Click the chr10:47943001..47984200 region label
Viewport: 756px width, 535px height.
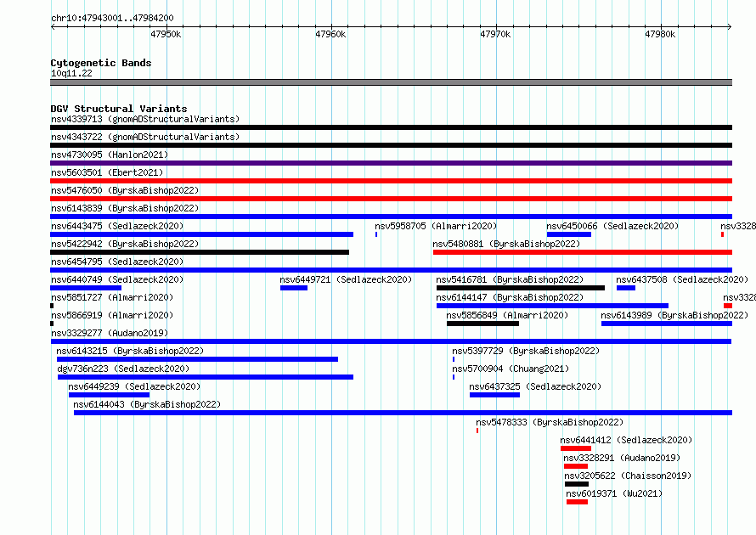pos(112,18)
